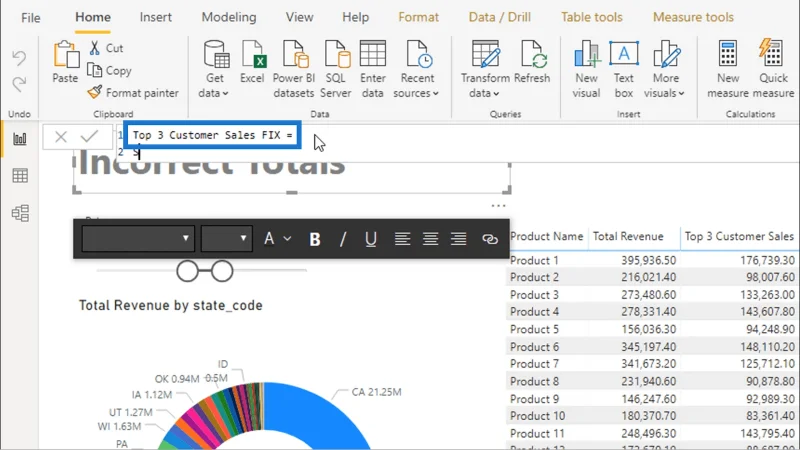Viewport: 800px width, 450px height.
Task: Click inside the formula bar editor
Action: 459,143
